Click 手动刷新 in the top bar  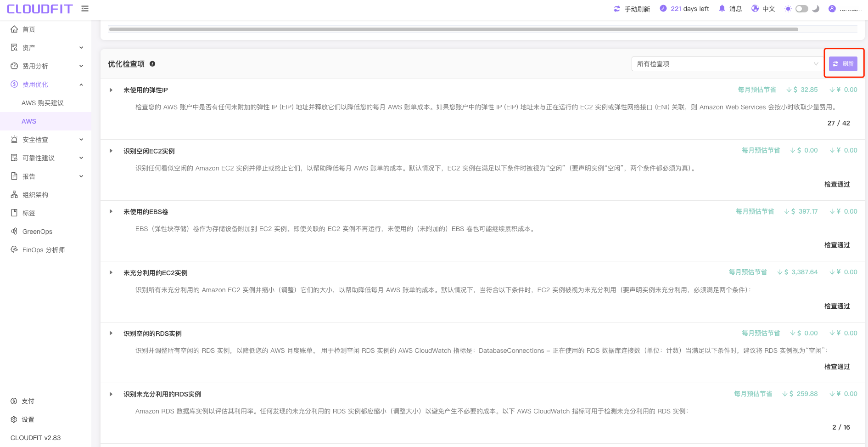point(637,9)
